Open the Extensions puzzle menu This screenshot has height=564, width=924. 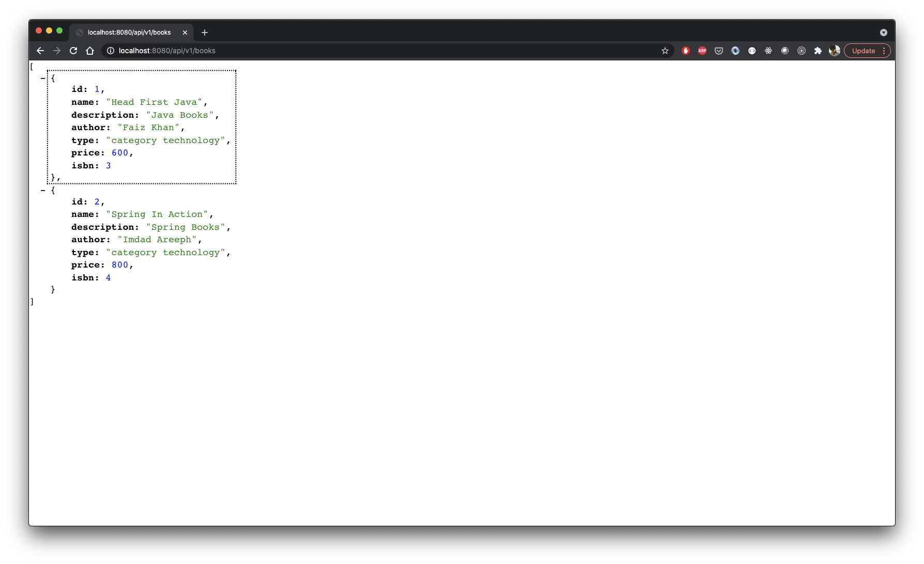point(818,51)
